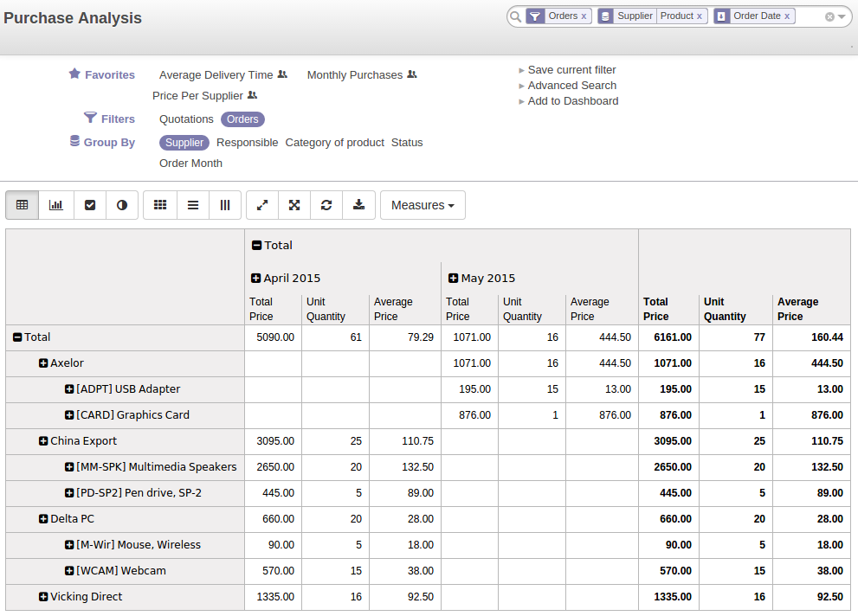Click the three vertical lines column icon
The height and width of the screenshot is (616, 858).
[225, 205]
